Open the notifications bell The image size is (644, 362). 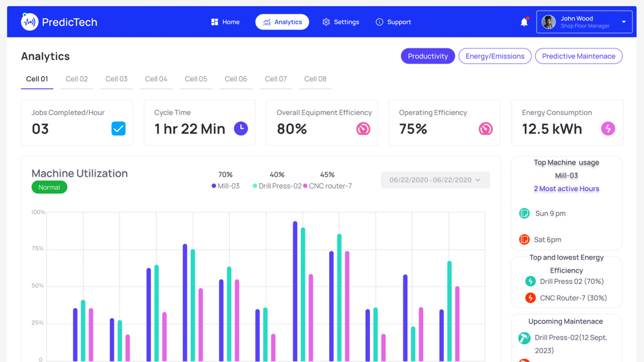click(524, 22)
